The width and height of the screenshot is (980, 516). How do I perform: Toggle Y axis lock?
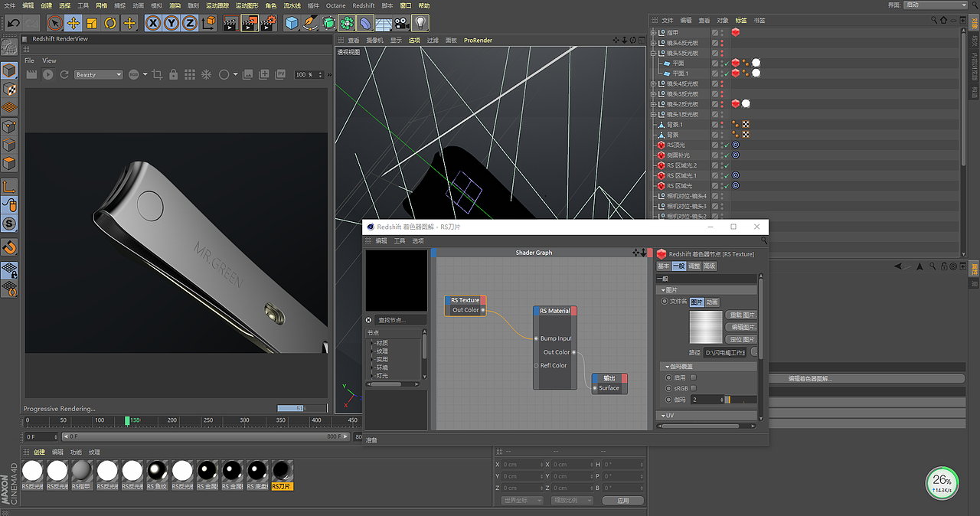(x=171, y=23)
